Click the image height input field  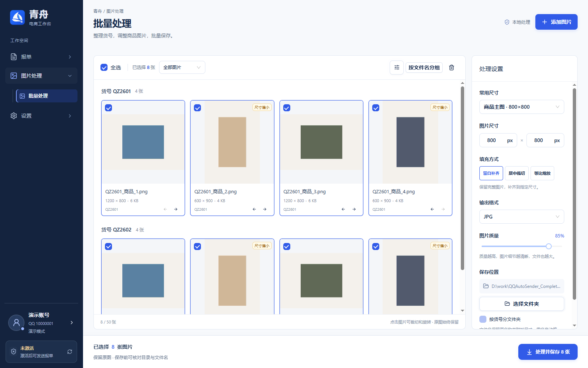pyautogui.click(x=545, y=140)
